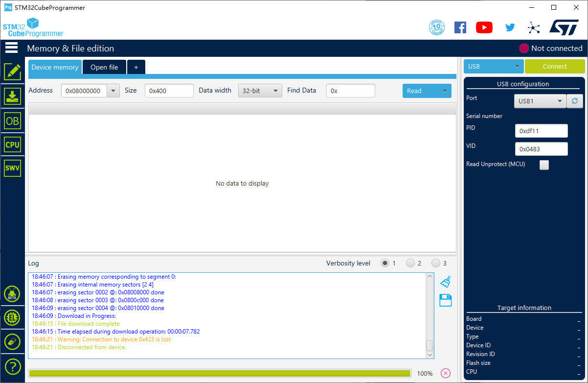Screen dimensions: 588x383
Task: Visit the ST Facebook page
Action: pyautogui.click(x=460, y=27)
